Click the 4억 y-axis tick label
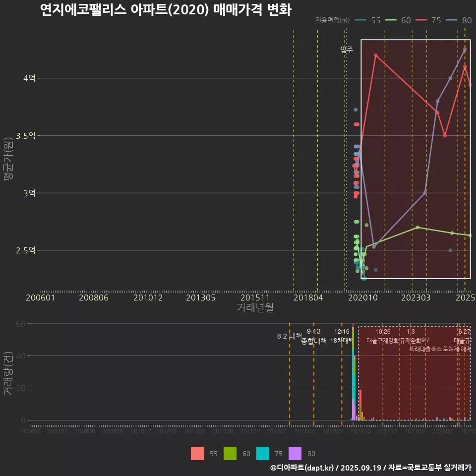Viewport: 476px width, 476px height. (x=29, y=78)
